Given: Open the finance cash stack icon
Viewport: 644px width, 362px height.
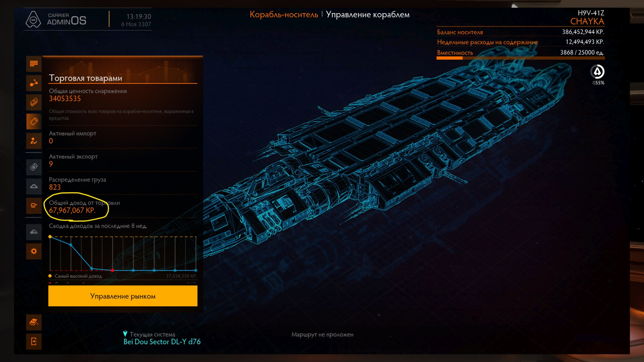Looking at the screenshot, I should [34, 102].
